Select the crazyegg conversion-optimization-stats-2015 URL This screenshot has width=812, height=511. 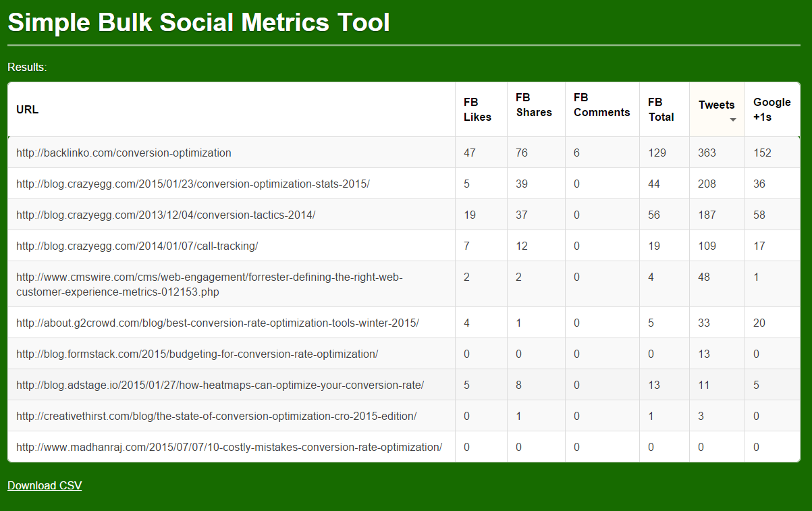click(x=193, y=184)
